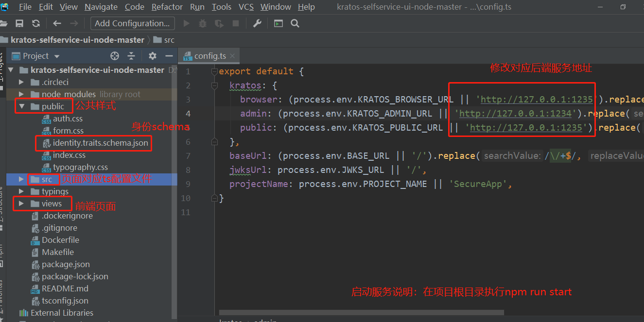Expand the .circleci folder
The height and width of the screenshot is (322, 644).
tap(21, 82)
